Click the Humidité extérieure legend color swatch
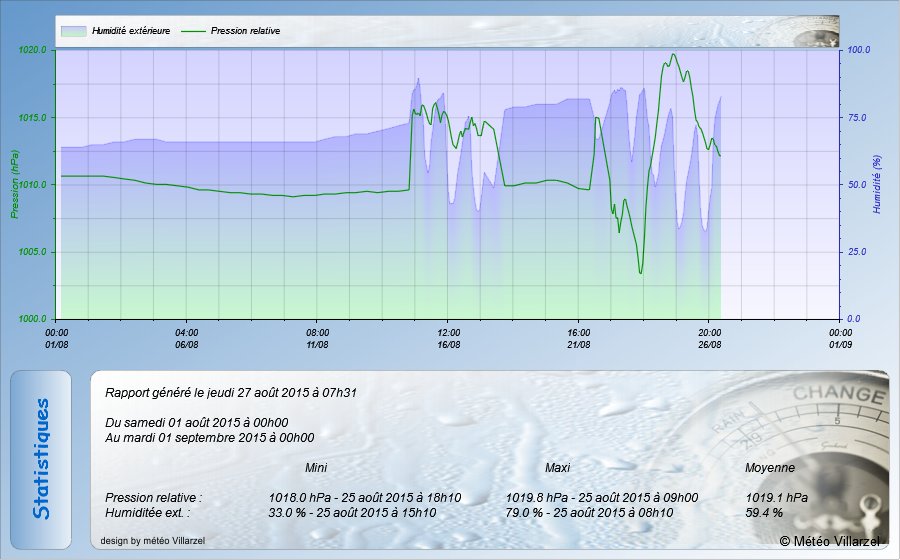 (73, 31)
